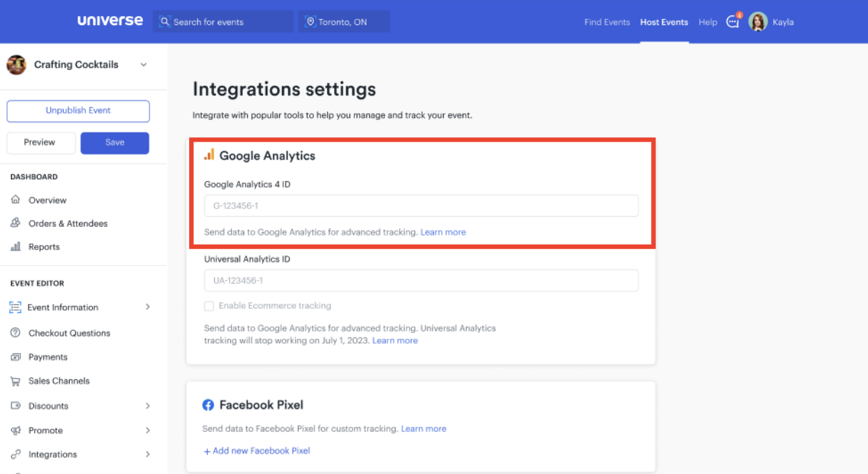Click the Sales Channels cart icon
Image resolution: width=868 pixels, height=474 pixels.
coord(15,381)
